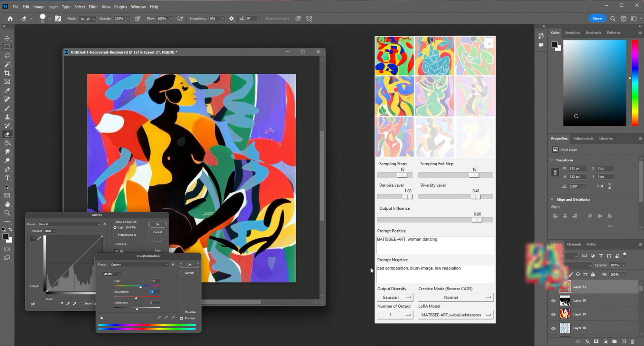The height and width of the screenshot is (346, 644).
Task: Select Pigment/Ink % radio option
Action: click(115, 235)
